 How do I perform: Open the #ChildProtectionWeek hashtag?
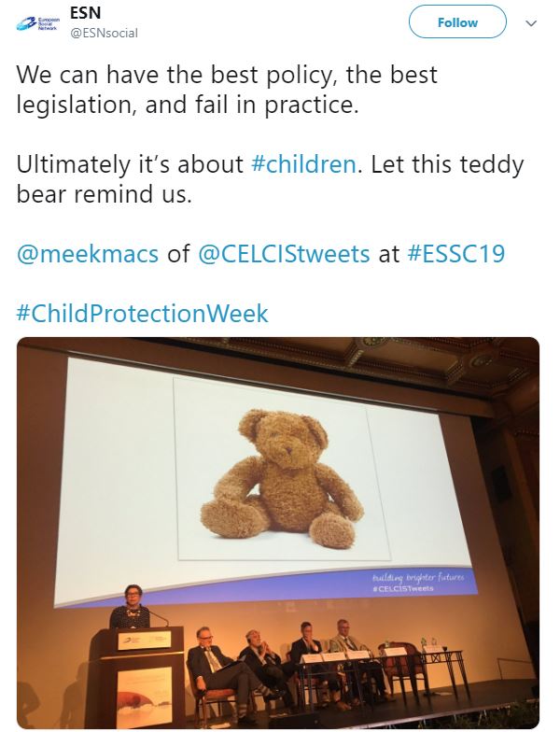(142, 314)
